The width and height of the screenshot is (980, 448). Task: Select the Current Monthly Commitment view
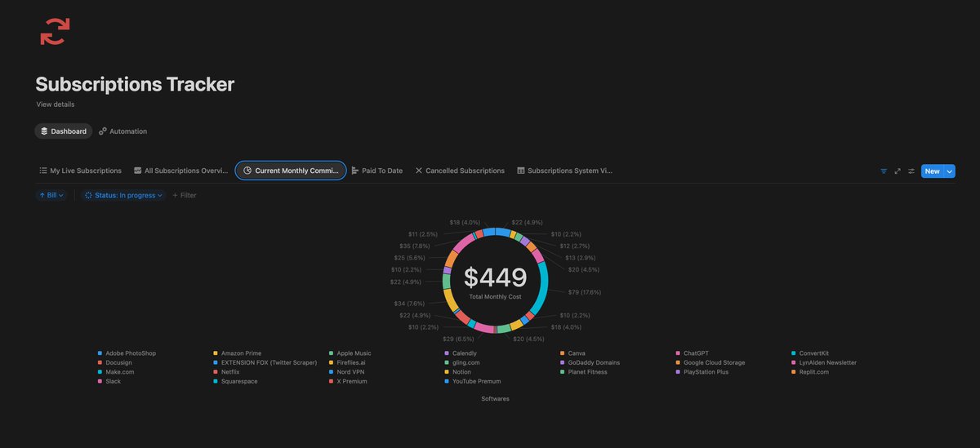pyautogui.click(x=291, y=171)
